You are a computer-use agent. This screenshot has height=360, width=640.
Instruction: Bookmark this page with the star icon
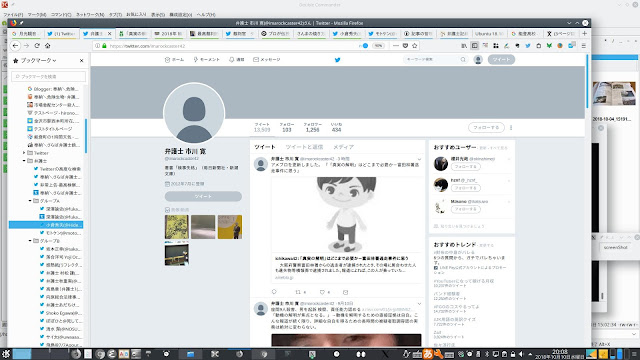click(x=415, y=46)
